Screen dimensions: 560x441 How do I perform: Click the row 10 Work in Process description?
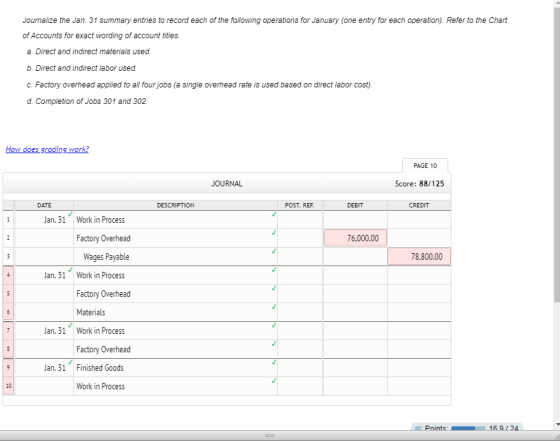pos(175,386)
